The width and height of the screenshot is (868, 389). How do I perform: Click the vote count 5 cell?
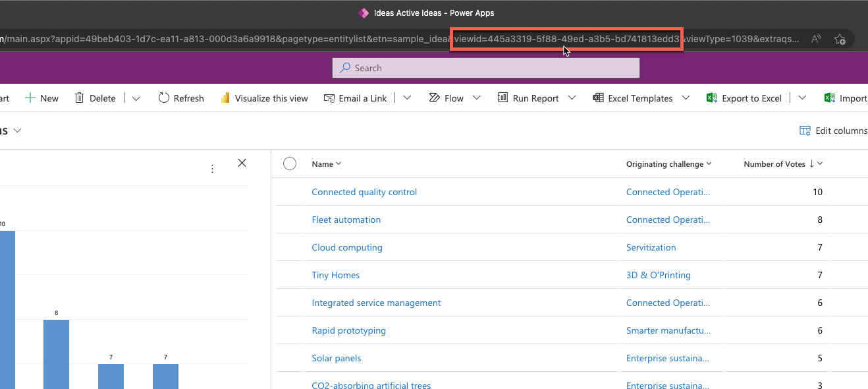pyautogui.click(x=820, y=358)
